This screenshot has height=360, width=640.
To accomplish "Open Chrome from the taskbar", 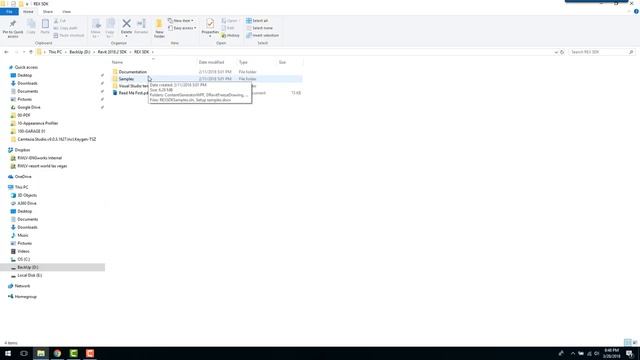I will [57, 353].
